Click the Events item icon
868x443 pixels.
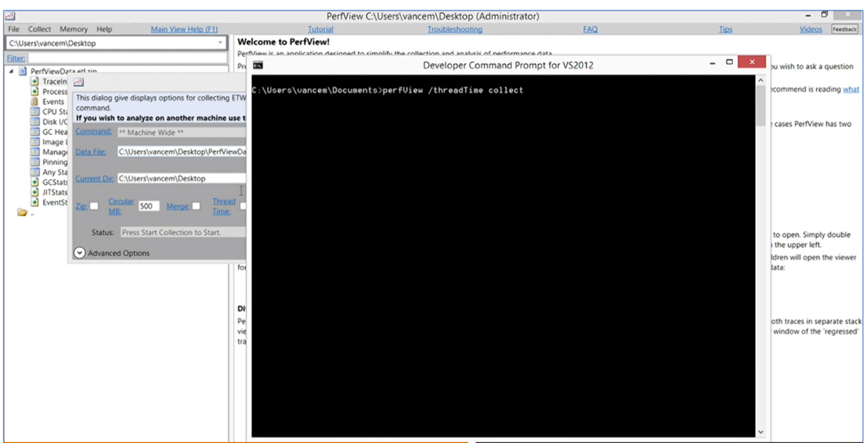pyautogui.click(x=35, y=101)
